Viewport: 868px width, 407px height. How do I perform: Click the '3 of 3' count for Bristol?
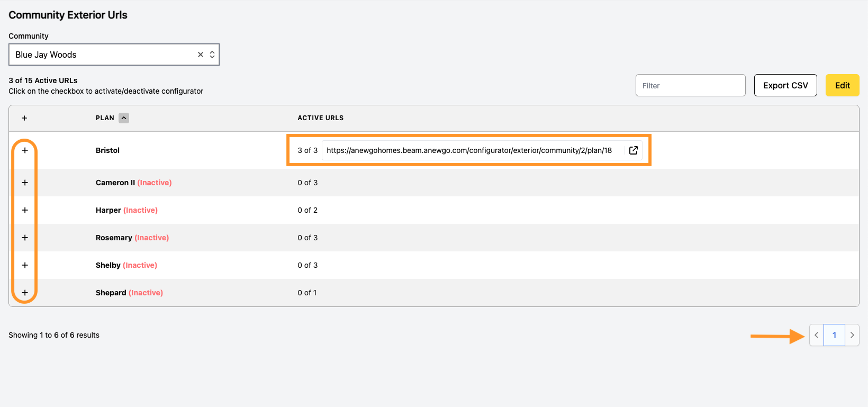308,150
